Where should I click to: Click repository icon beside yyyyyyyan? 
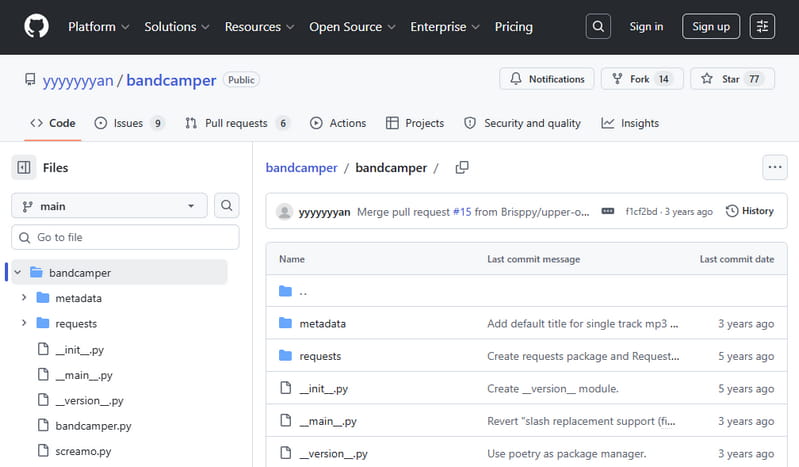tap(30, 80)
